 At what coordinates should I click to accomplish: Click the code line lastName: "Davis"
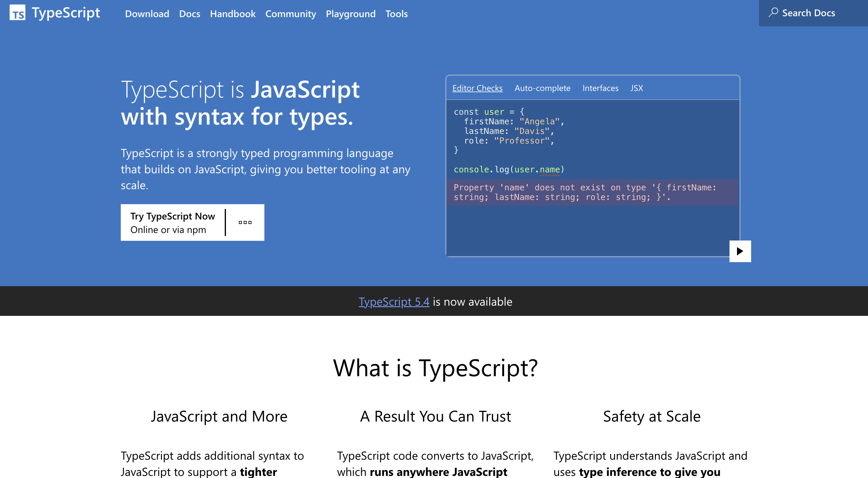click(x=509, y=131)
